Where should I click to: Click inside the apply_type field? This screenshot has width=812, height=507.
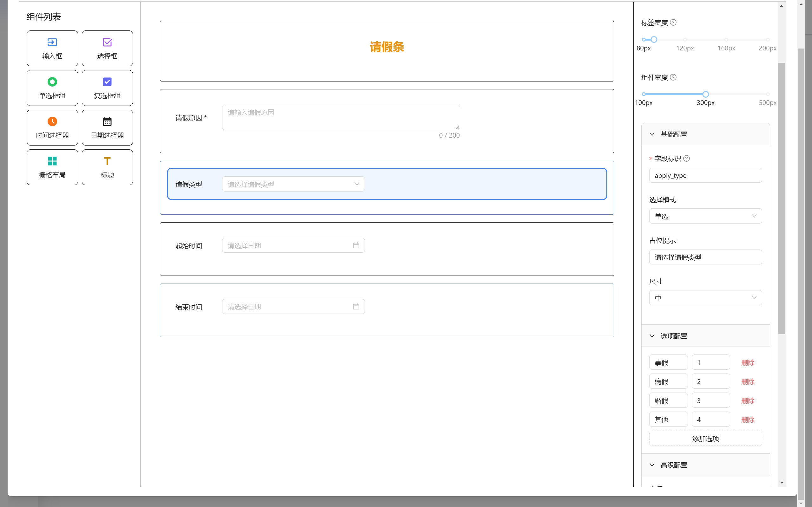tap(705, 175)
